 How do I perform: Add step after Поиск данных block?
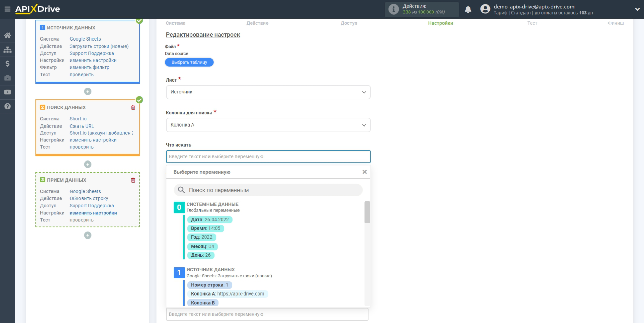coord(88,164)
